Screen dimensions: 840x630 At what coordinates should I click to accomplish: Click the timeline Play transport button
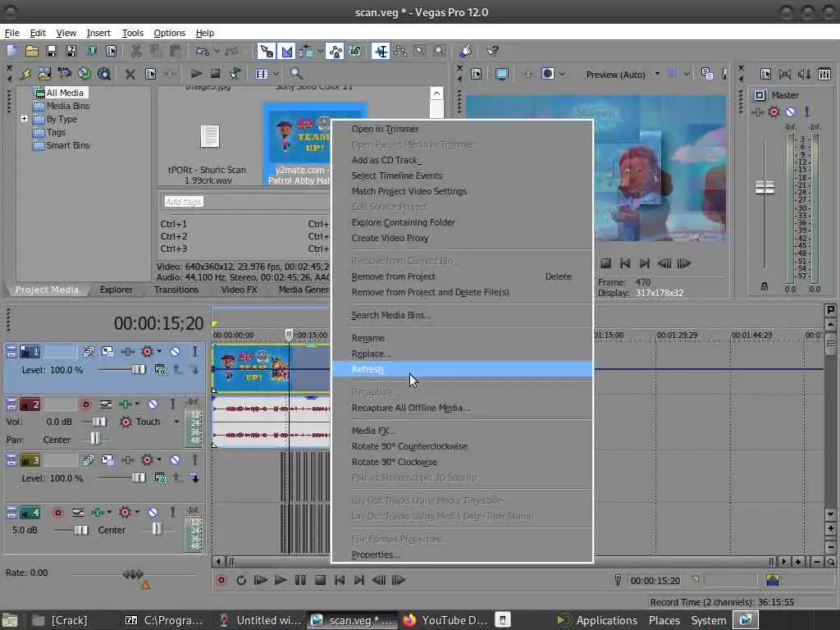click(280, 580)
